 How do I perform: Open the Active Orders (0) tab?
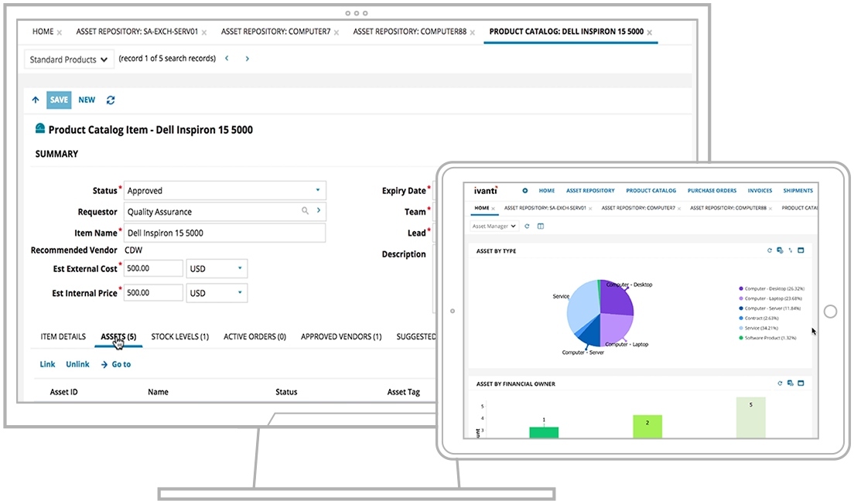pyautogui.click(x=255, y=337)
